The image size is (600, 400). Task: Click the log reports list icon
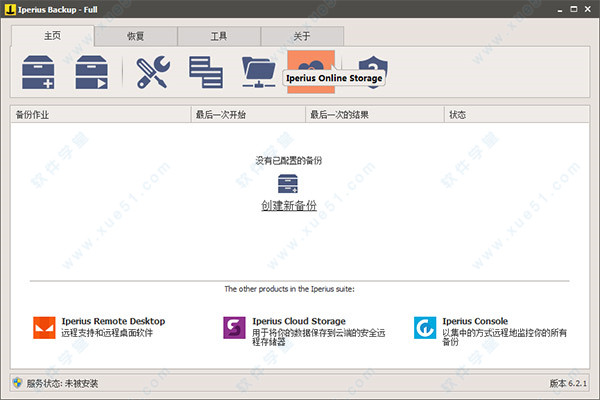click(x=206, y=72)
